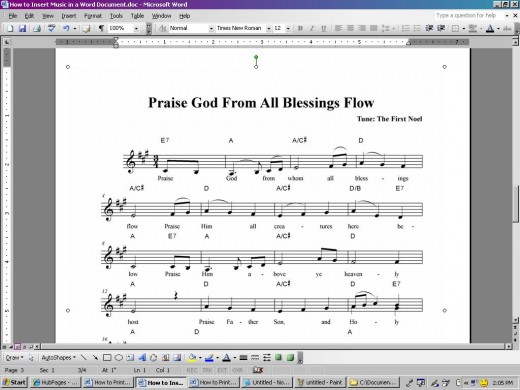Viewport: 520px width, 390px height.
Task: Open the Table menu
Action: [137, 16]
